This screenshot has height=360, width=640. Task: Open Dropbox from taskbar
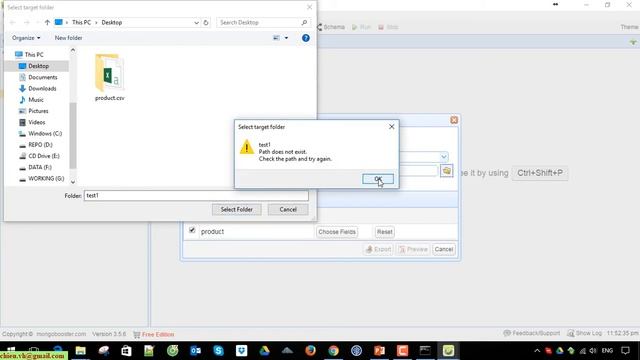[x=242, y=351]
